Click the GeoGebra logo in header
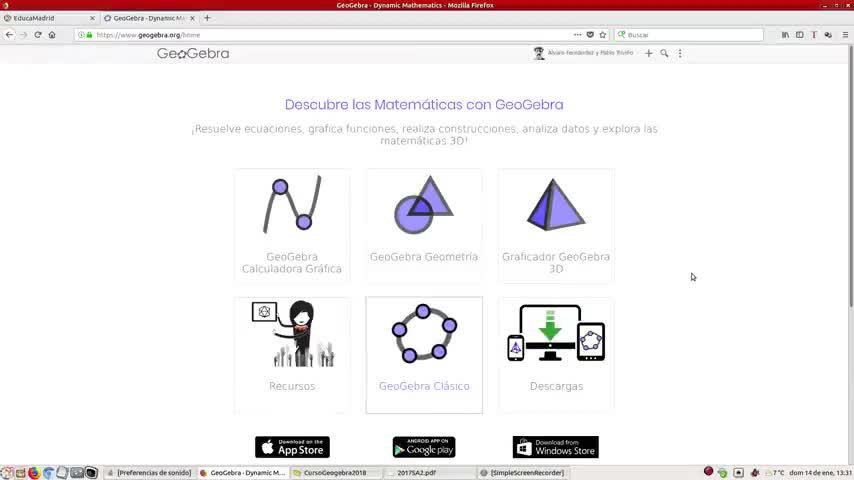The width and height of the screenshot is (854, 480). pyautogui.click(x=193, y=53)
